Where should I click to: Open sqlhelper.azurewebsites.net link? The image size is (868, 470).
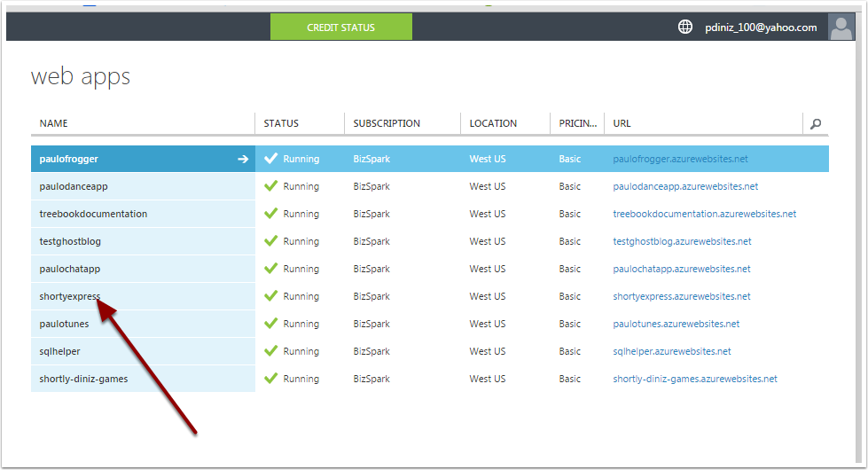pos(672,351)
